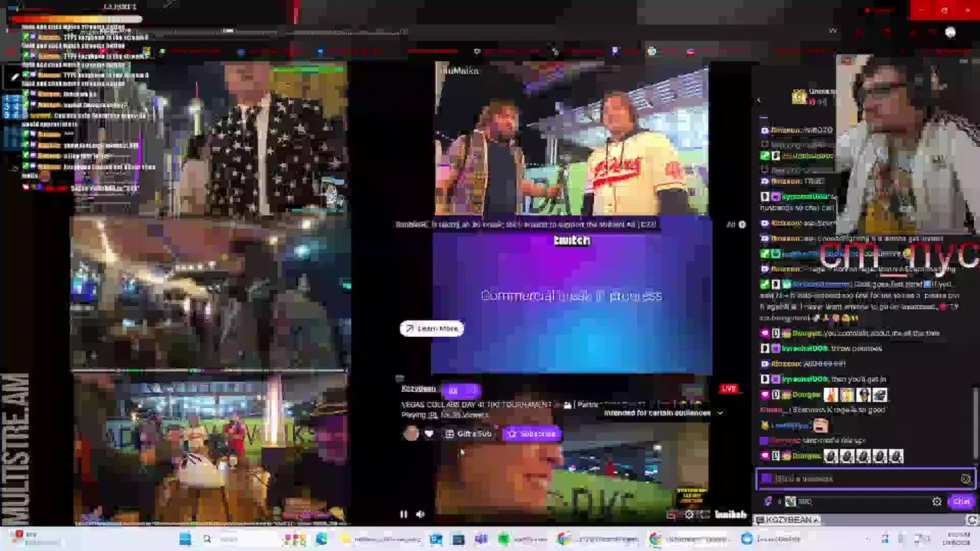Screen dimensions: 980x551
Task: Click the Subscribe button
Action: 531,434
